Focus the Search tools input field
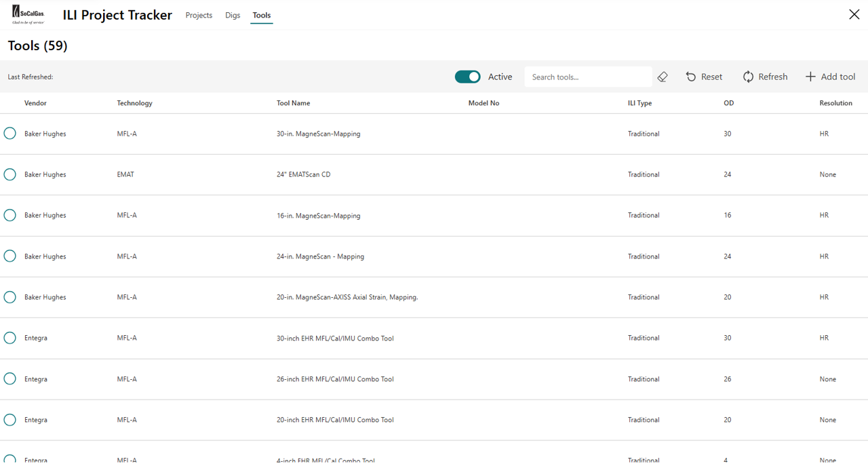Viewport: 868px width, 464px height. point(588,77)
